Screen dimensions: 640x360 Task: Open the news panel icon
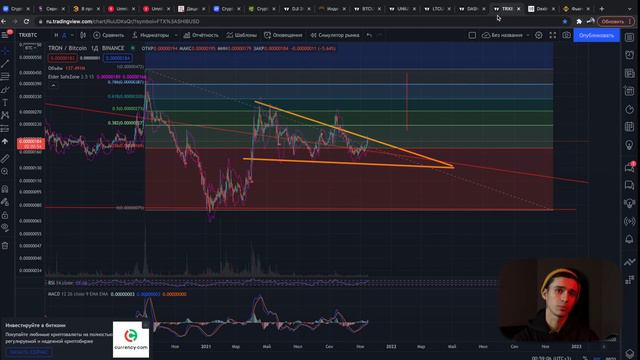coord(629,73)
